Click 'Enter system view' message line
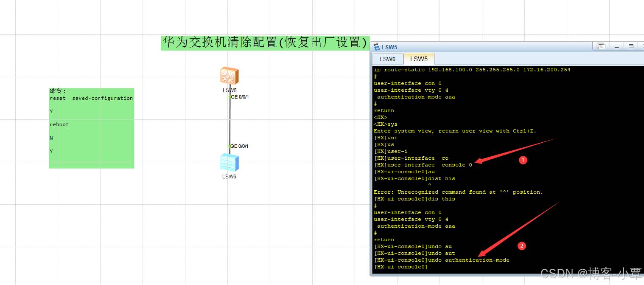Viewport: 644px width, 285px height. point(455,131)
